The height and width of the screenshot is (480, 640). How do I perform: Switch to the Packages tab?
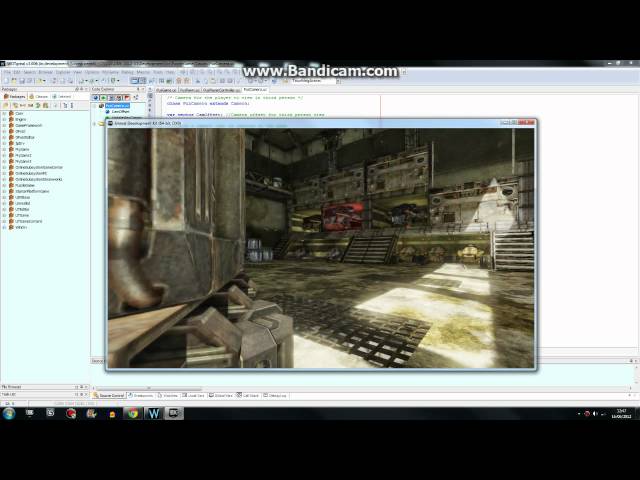pyautogui.click(x=15, y=97)
